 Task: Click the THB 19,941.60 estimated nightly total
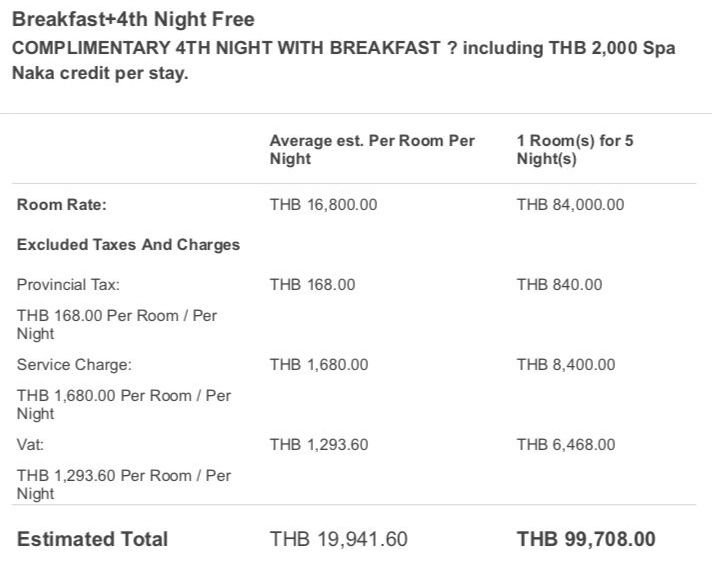coord(339,539)
